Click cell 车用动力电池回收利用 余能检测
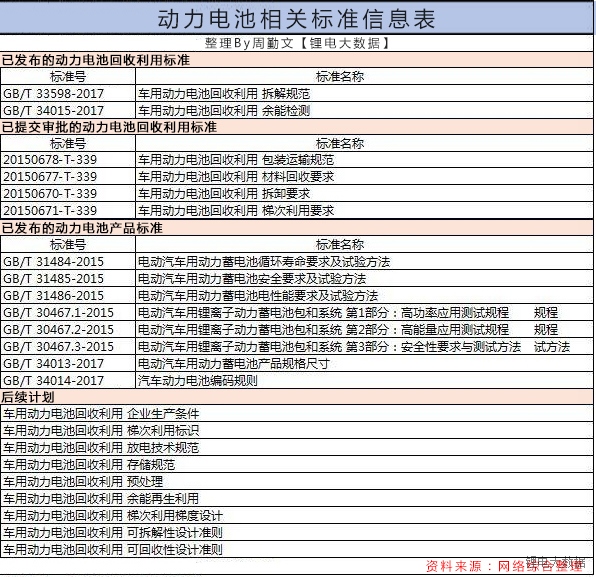 [364, 111]
